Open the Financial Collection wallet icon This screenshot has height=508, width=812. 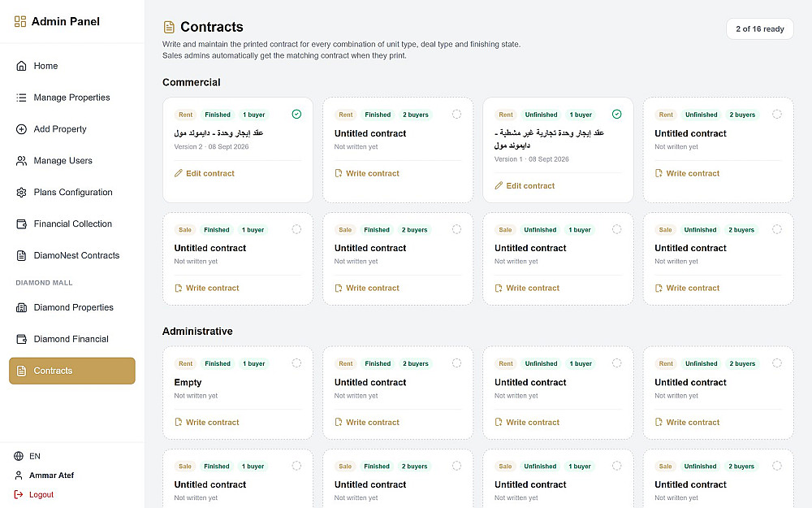point(21,224)
